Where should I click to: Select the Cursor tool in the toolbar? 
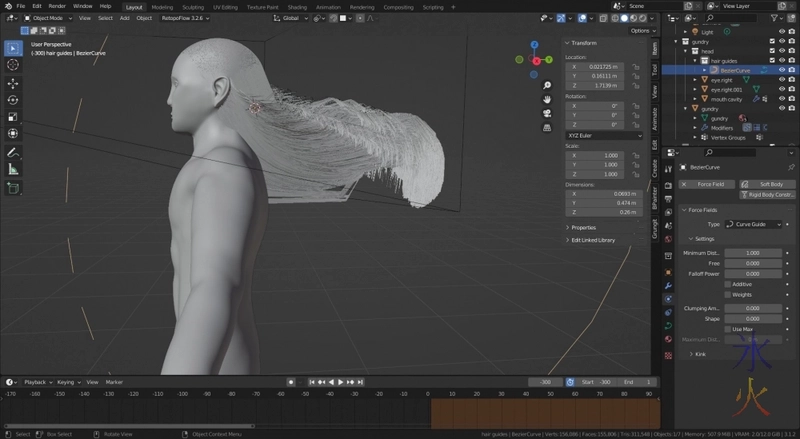click(x=13, y=65)
